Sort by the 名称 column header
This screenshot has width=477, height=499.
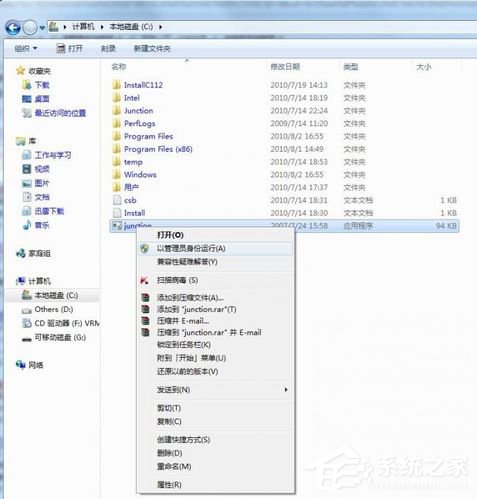119,67
